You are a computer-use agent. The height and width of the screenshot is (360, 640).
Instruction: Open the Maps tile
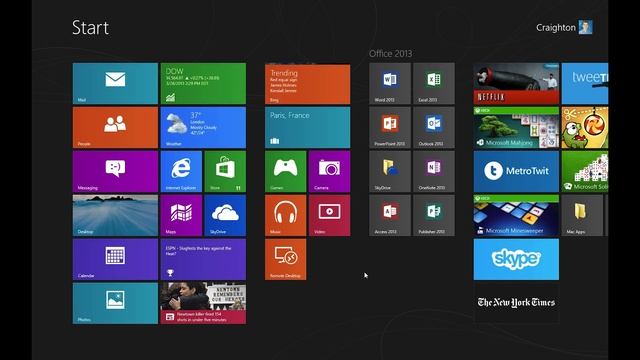click(x=181, y=216)
